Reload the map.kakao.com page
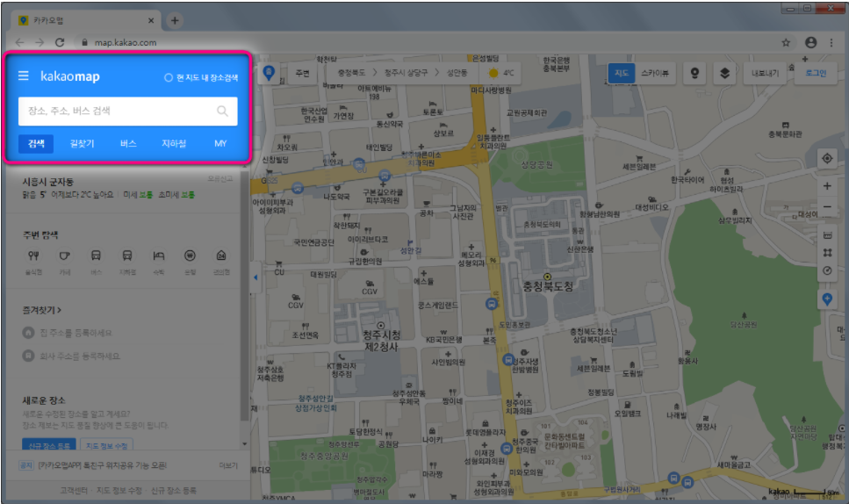 [x=60, y=42]
